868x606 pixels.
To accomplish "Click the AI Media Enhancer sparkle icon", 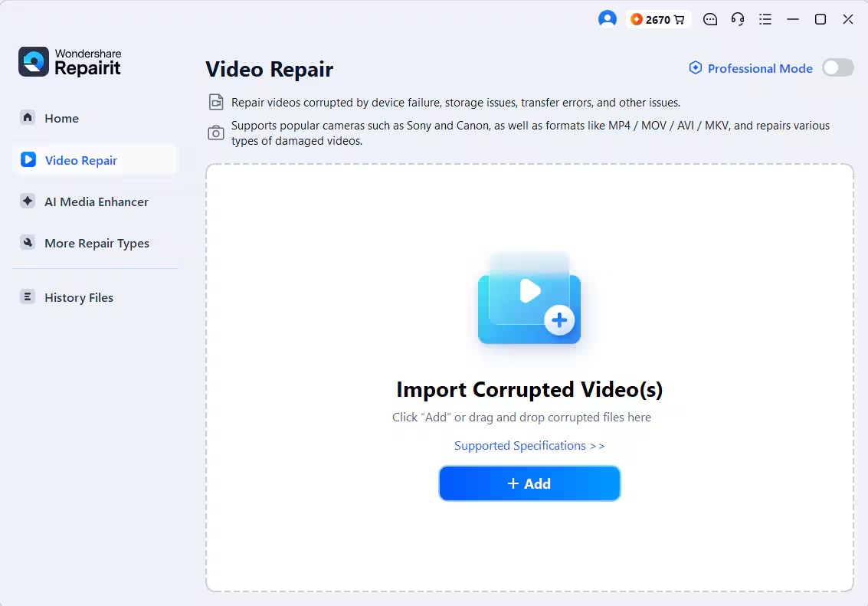I will click(28, 201).
